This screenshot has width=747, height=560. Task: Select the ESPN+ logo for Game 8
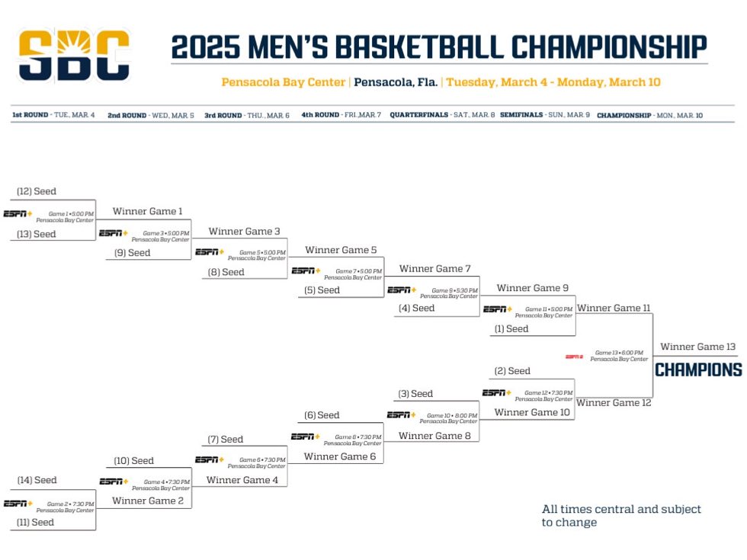(306, 437)
